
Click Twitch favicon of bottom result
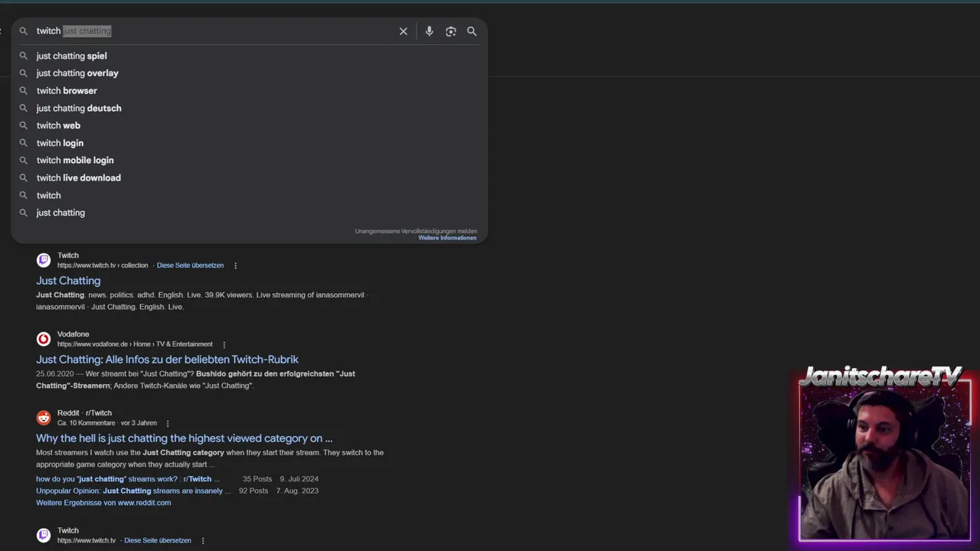(44, 535)
